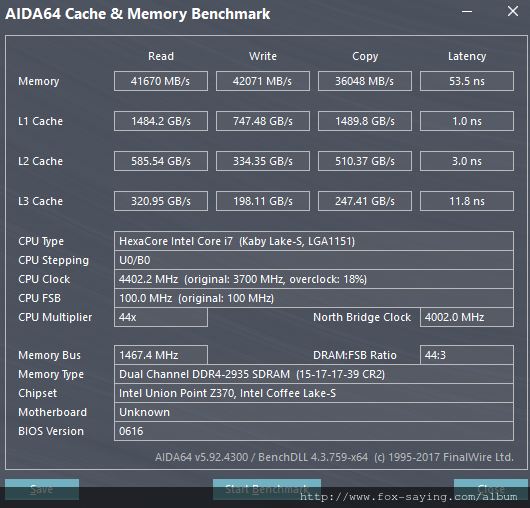
Task: Click the Chipset field Intel Union Point Z370
Action: [314, 393]
